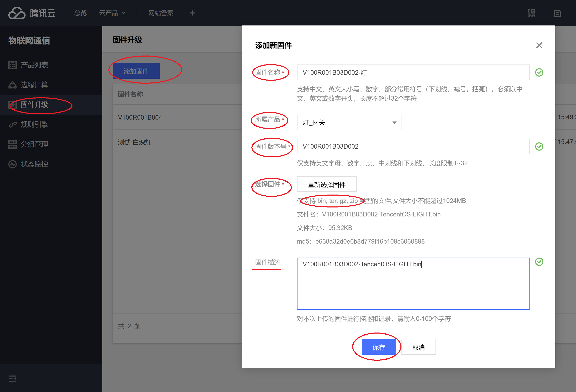Select 总览 in the top navigation
This screenshot has width=576, height=392.
[80, 13]
